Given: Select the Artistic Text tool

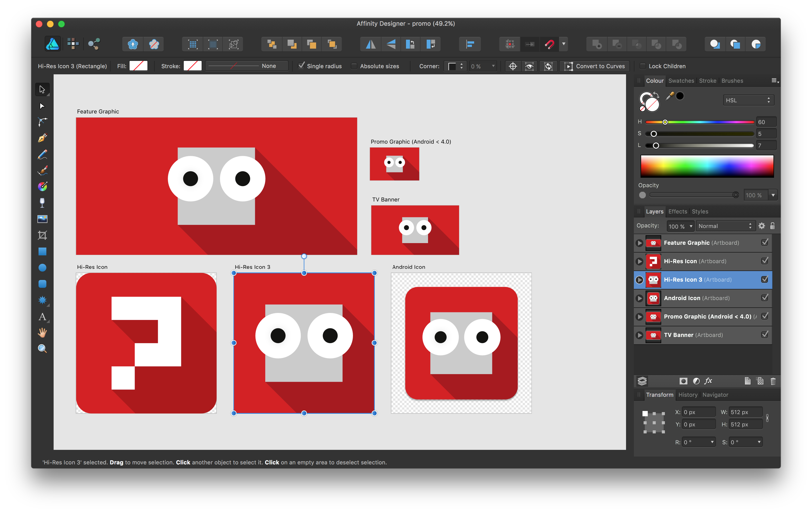Looking at the screenshot, I should (x=42, y=317).
